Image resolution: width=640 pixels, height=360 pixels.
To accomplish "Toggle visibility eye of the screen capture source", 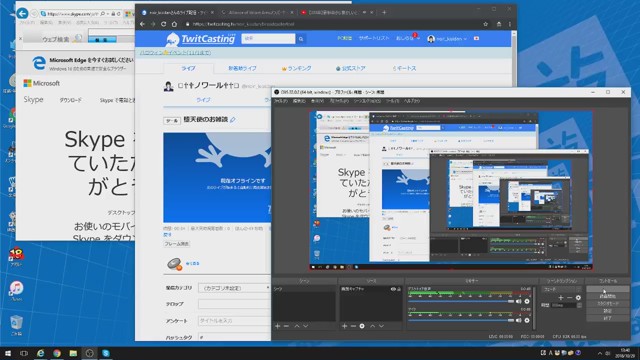I will 393,289.
